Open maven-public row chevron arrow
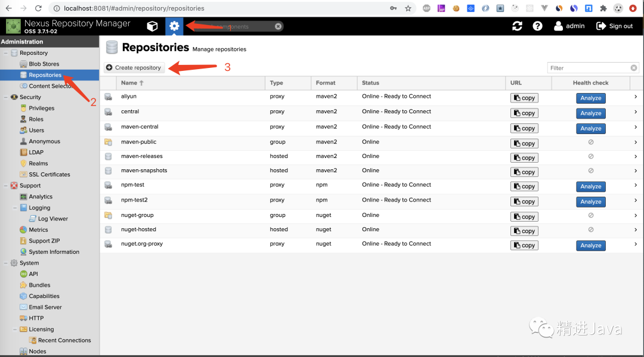The height and width of the screenshot is (357, 644). [636, 142]
